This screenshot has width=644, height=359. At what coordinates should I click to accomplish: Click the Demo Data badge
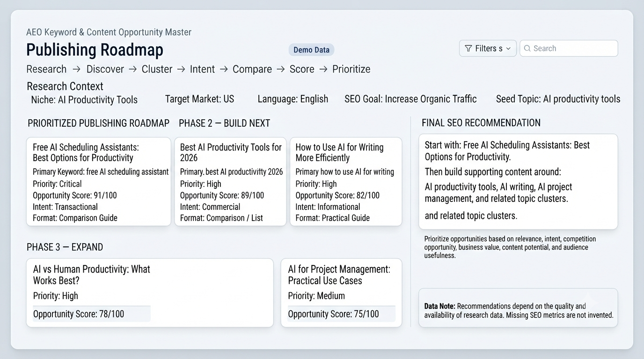tap(311, 50)
